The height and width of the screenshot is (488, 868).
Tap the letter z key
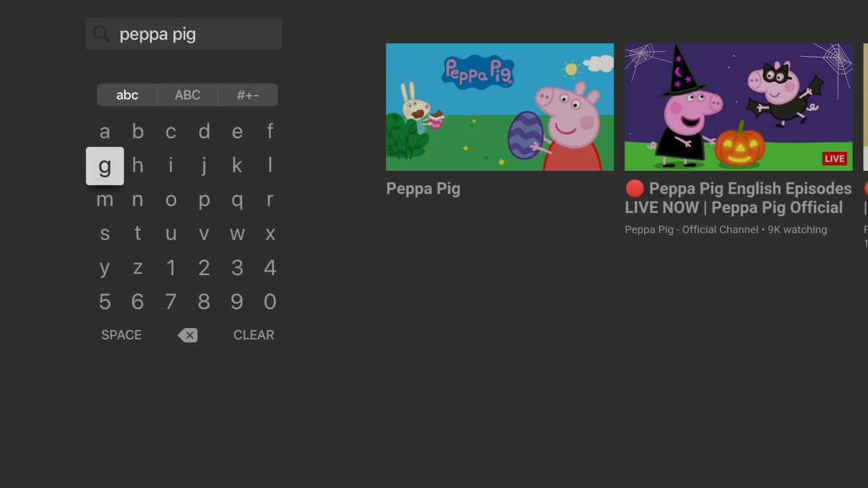pos(138,268)
